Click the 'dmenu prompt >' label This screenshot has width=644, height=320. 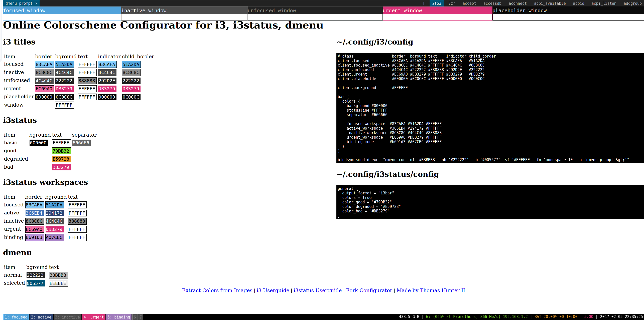pos(21,3)
